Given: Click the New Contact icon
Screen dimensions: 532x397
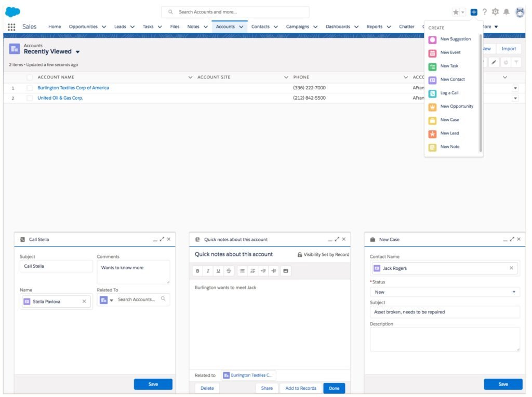Looking at the screenshot, I should coord(432,80).
